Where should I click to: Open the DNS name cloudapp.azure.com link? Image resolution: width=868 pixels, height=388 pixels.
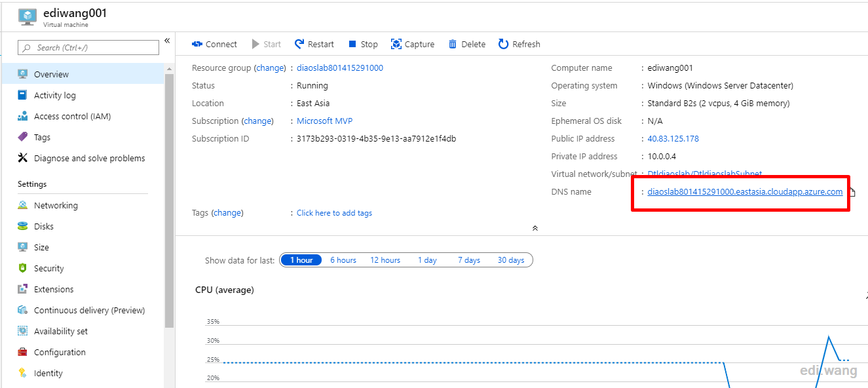coord(745,191)
